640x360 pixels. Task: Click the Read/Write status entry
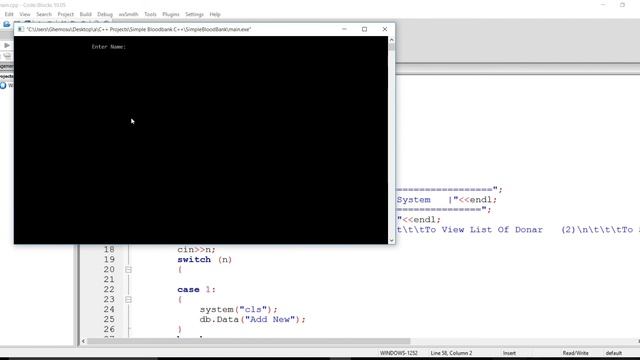[576, 353]
